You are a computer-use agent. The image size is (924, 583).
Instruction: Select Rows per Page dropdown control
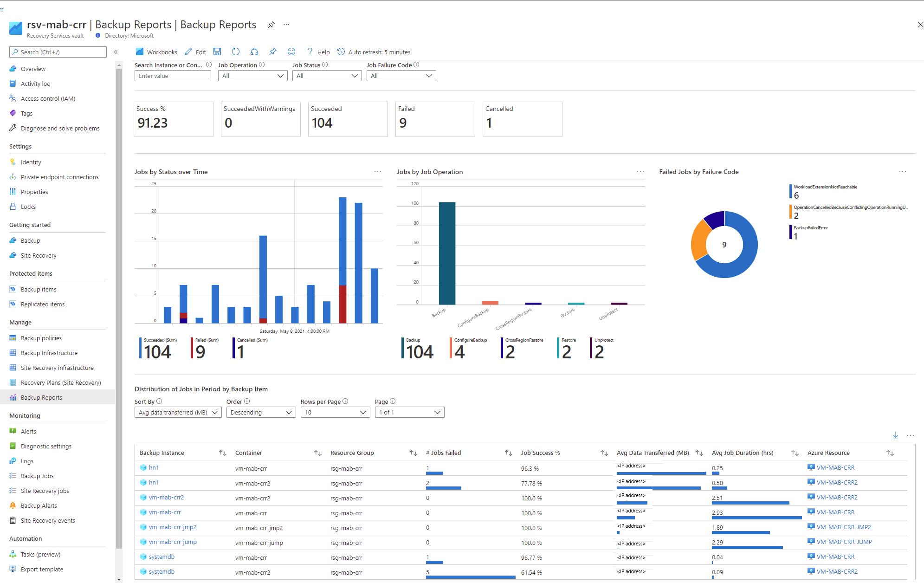tap(333, 411)
